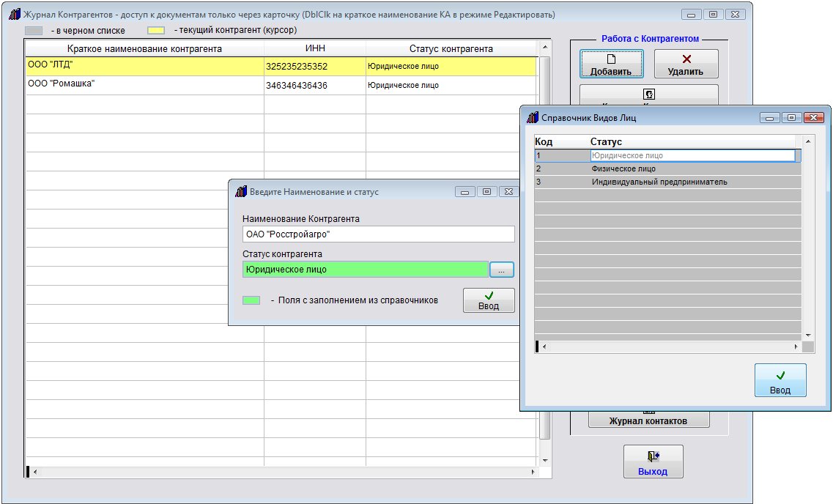Close the Справочник Видов Лиц window
Viewport: 833px width, 504px height.
(813, 117)
